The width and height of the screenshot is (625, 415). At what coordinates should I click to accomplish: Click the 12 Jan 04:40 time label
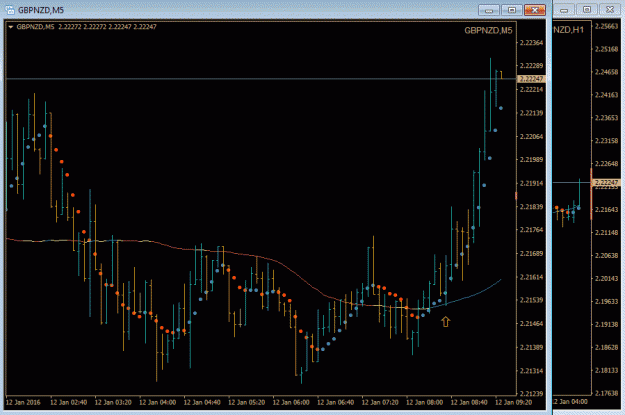coord(202,402)
